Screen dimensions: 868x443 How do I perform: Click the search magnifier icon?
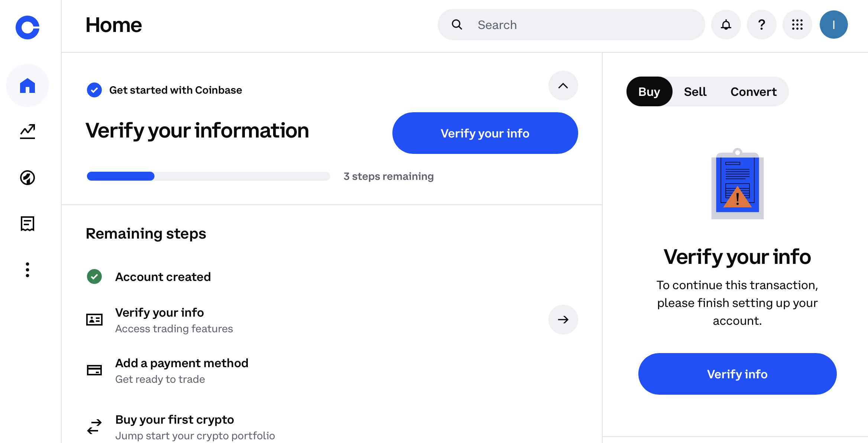pyautogui.click(x=457, y=25)
